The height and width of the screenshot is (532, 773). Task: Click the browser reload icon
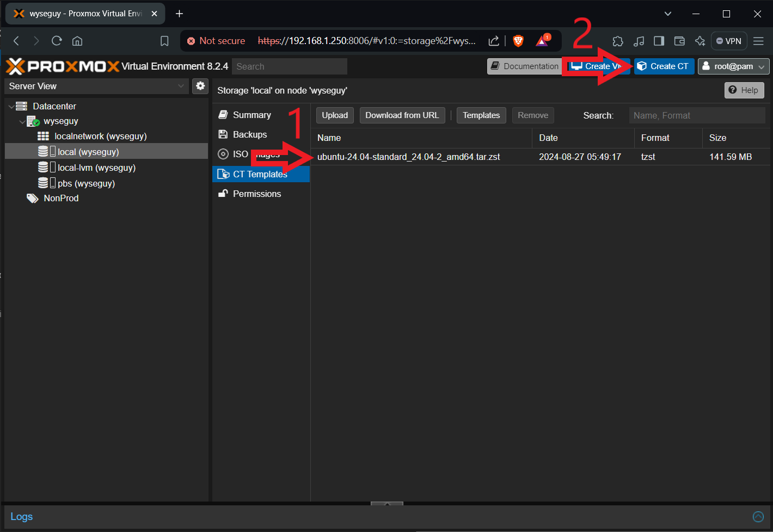57,41
